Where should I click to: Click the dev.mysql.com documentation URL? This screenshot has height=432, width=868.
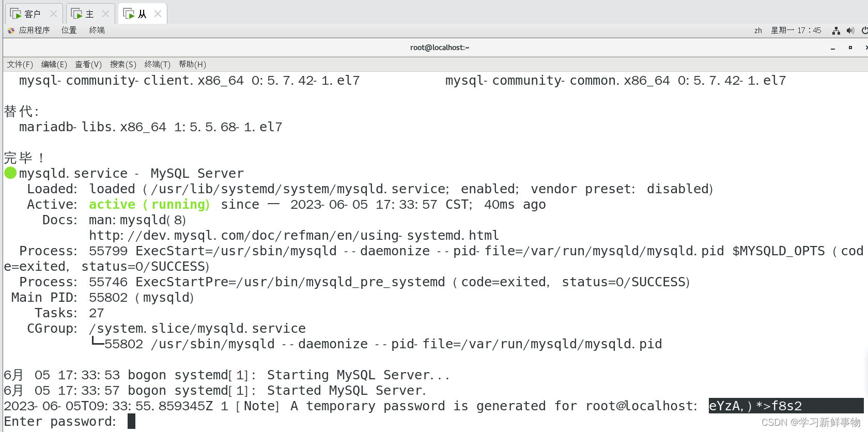click(x=294, y=235)
